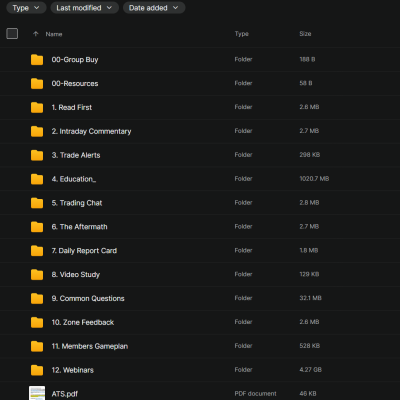Select the 1. Read First folder name
Image resolution: width=400 pixels, height=400 pixels.
[72, 107]
